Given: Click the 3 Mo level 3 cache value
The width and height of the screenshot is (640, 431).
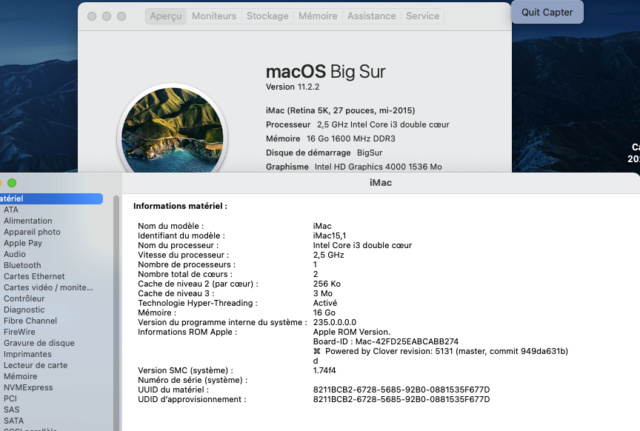Looking at the screenshot, I should 322,293.
